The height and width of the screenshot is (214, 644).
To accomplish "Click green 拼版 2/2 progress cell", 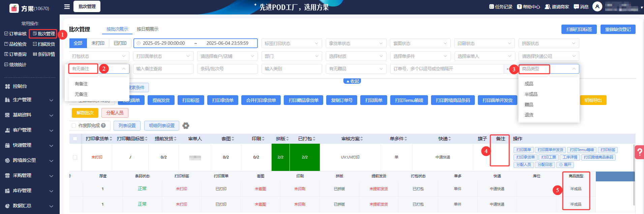I will pos(280,157).
